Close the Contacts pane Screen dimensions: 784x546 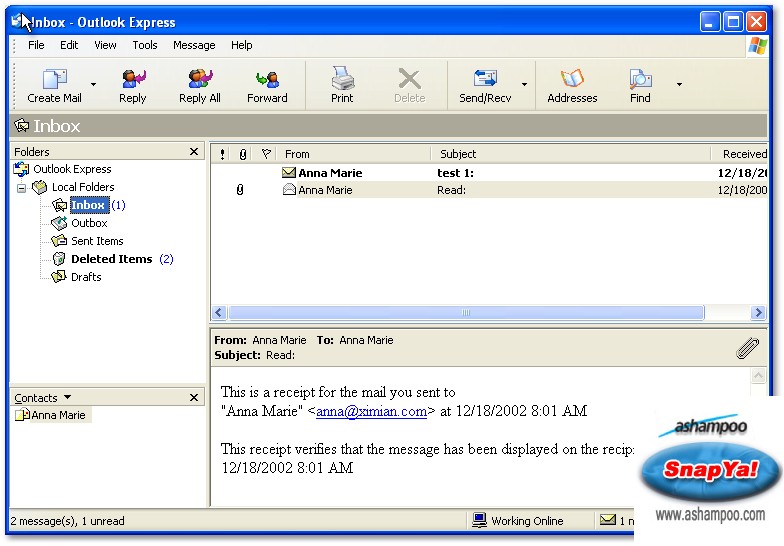[x=194, y=398]
